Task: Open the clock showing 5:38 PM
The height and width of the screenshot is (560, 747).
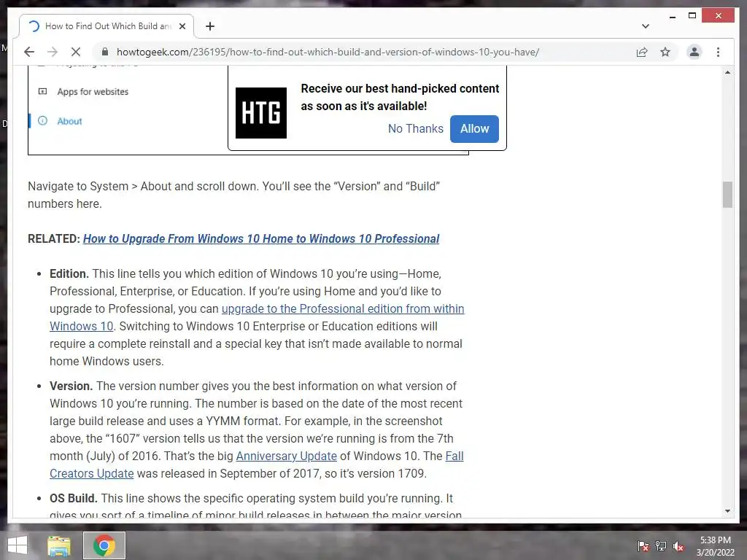Action: (x=716, y=546)
